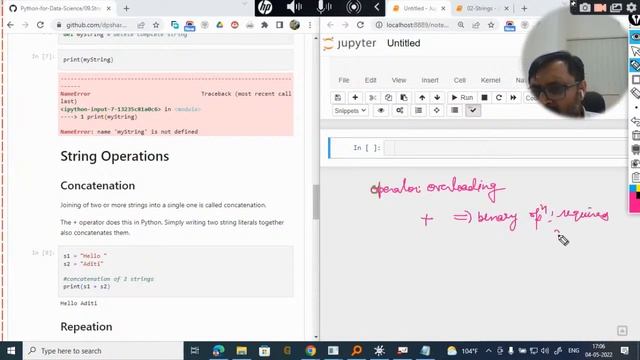Insert cell below with plus icon
This screenshot has height=360, width=640.
click(x=355, y=98)
